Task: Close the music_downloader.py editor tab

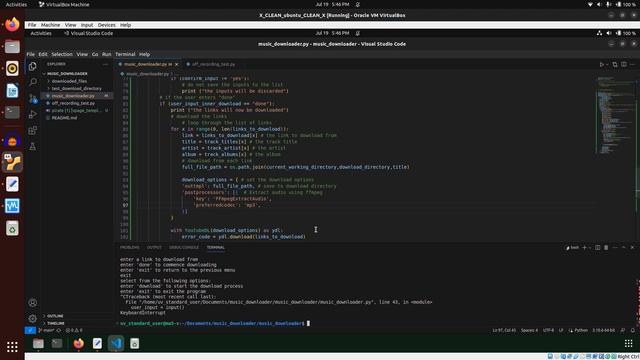Action: click(176, 64)
